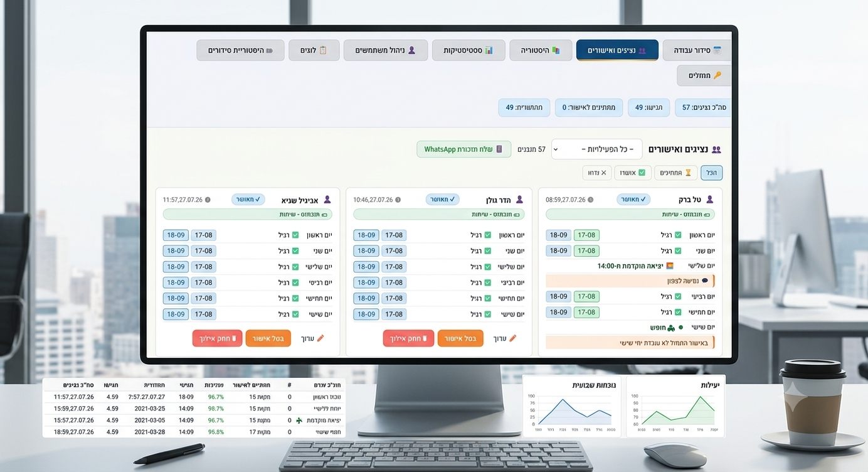Toggle the יום שני checkbox in הדר גולן's card

coord(487,251)
